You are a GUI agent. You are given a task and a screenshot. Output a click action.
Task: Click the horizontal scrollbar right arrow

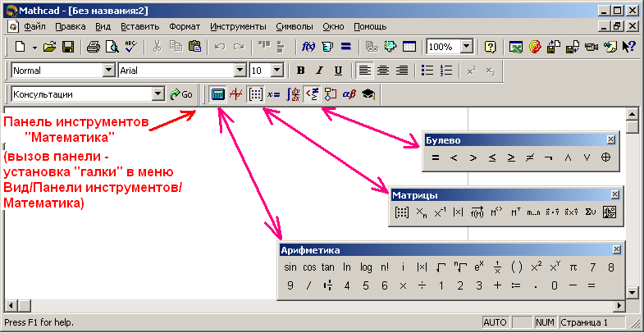click(619, 305)
